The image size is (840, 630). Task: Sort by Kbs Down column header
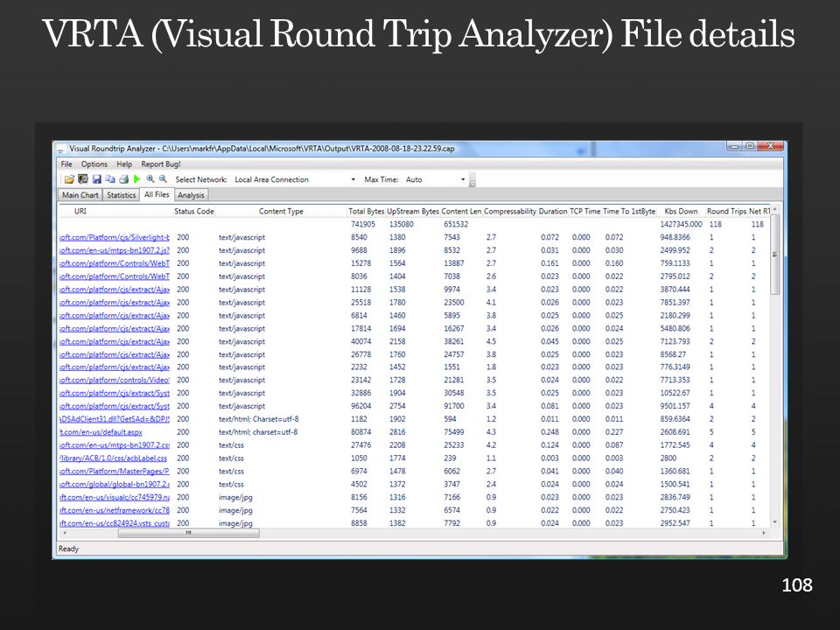681,211
